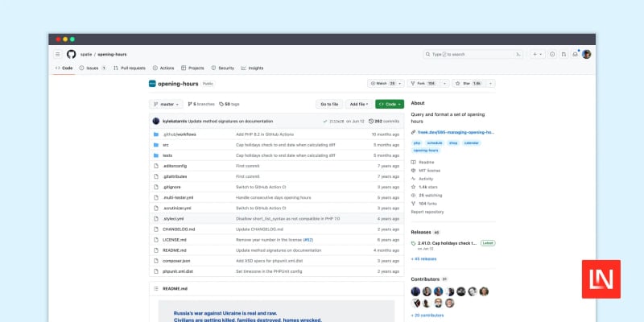Open notifications inbox icon in header

click(x=575, y=54)
